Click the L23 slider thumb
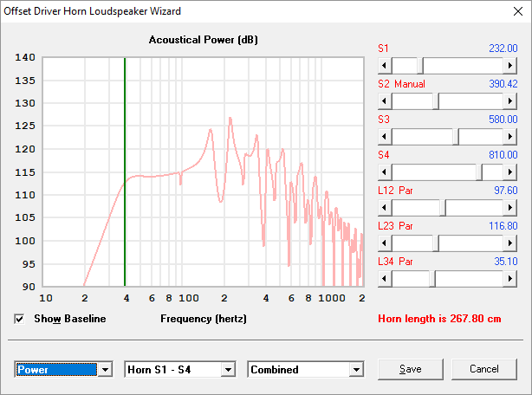The width and height of the screenshot is (532, 395). pyautogui.click(x=436, y=243)
